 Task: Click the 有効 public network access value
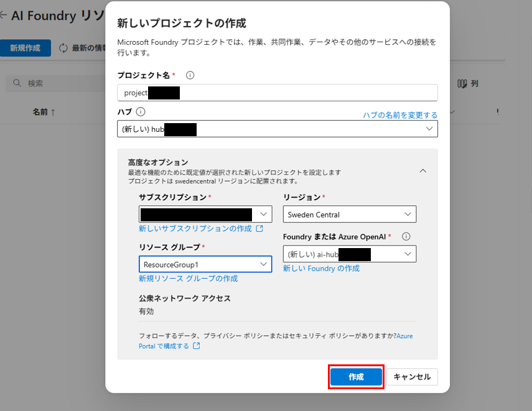click(146, 311)
